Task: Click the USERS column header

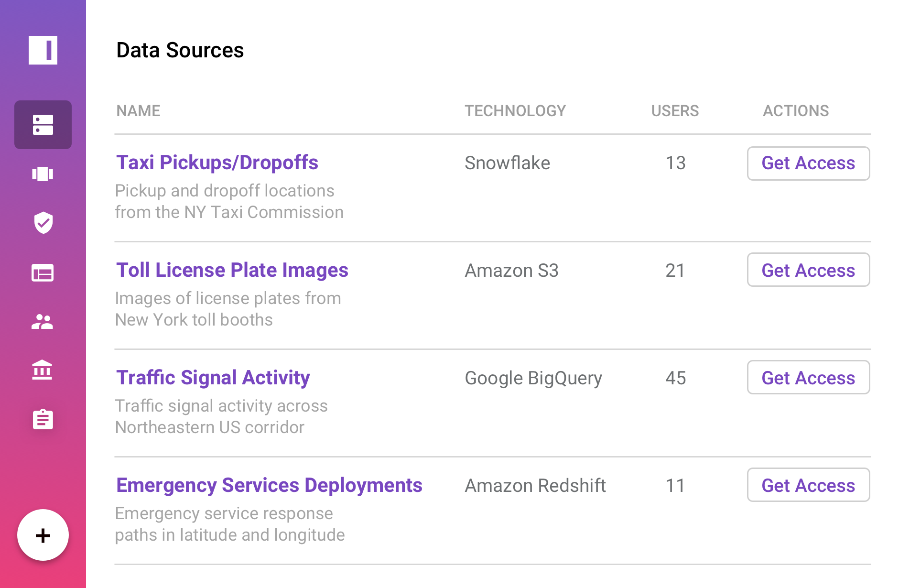Action: pyautogui.click(x=675, y=111)
